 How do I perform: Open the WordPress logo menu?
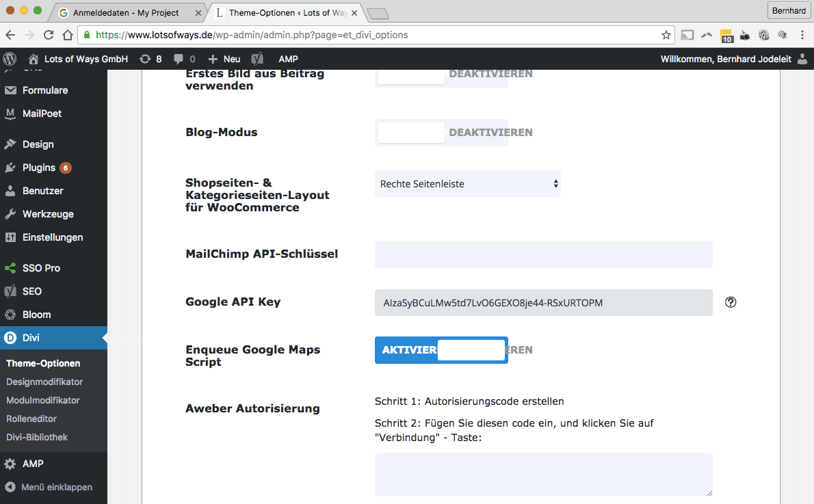10,59
